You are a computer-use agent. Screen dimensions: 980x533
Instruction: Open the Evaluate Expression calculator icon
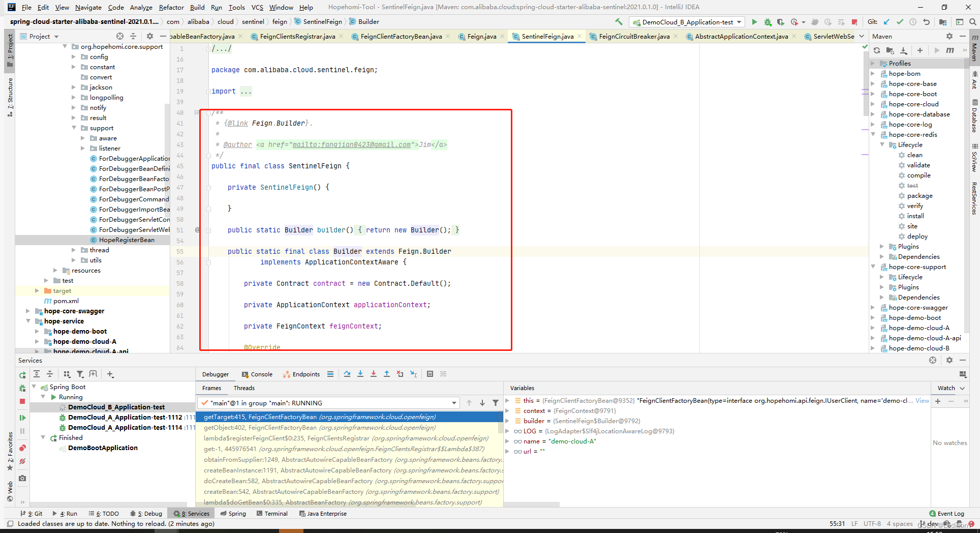click(430, 374)
